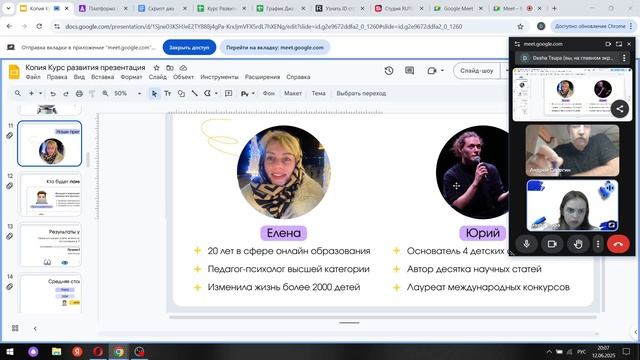
Task: Insert a text box tool
Action: click(x=167, y=93)
